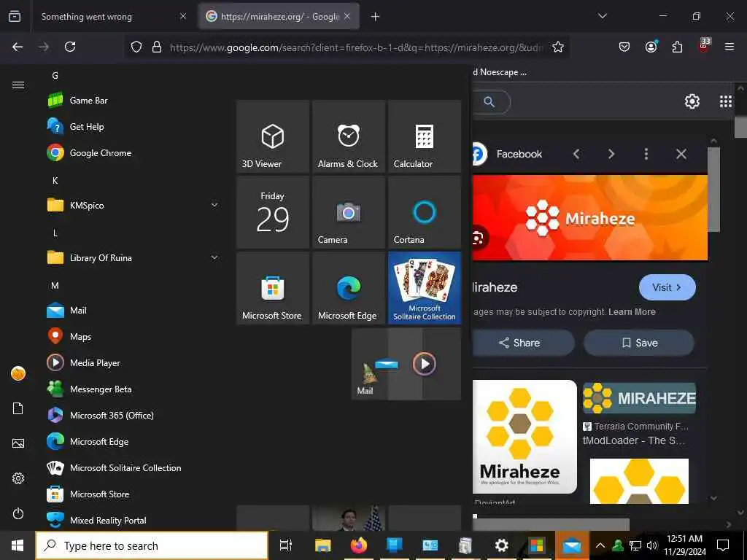747x560 pixels.
Task: Open Settings from Start sidebar
Action: 18,478
